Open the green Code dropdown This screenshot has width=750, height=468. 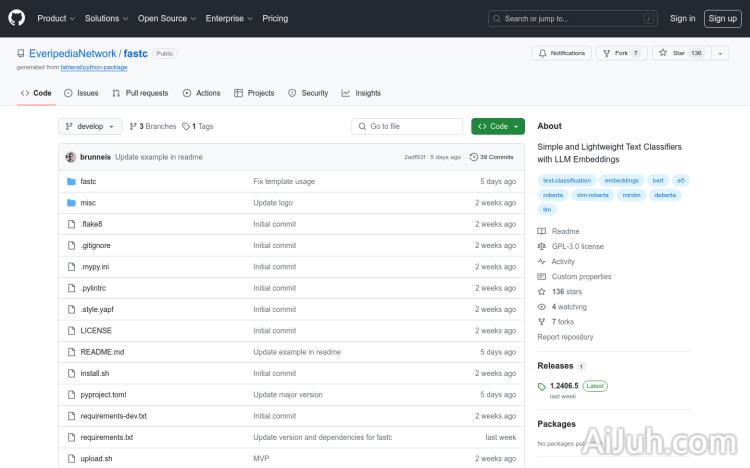498,127
